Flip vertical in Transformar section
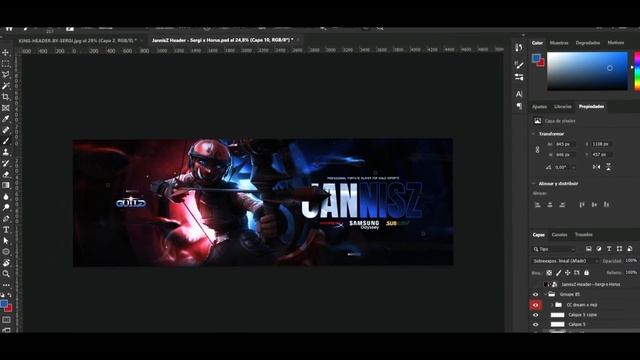Viewport: 640px width, 360px height. point(608,167)
